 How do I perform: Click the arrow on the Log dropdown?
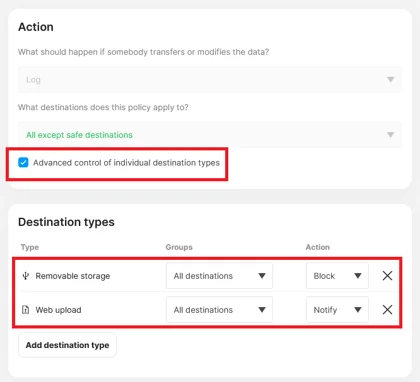pos(390,80)
